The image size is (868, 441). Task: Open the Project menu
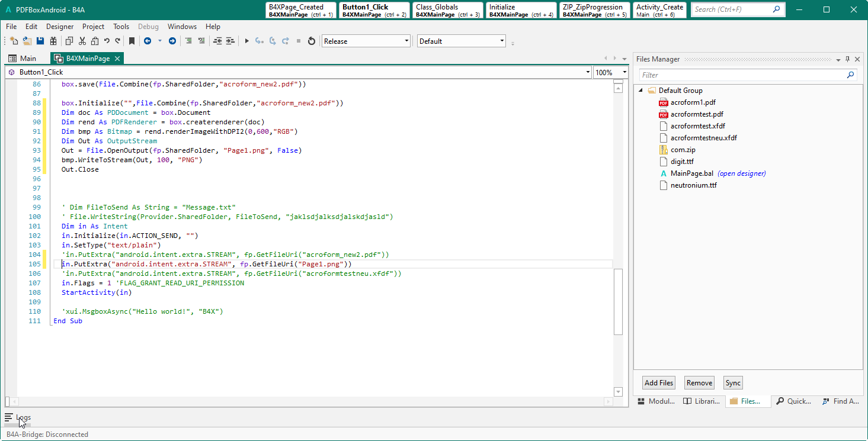[93, 27]
